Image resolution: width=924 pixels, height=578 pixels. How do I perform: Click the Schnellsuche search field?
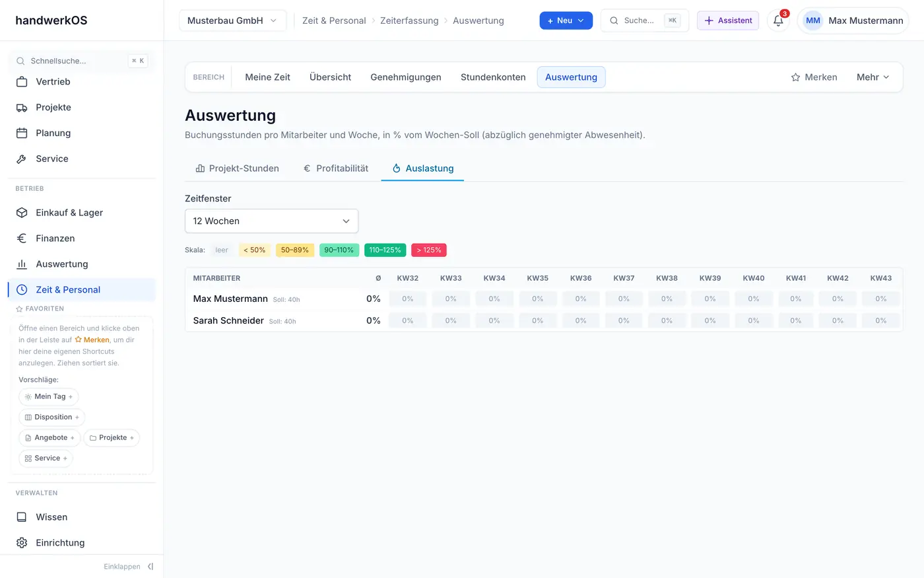pos(82,61)
